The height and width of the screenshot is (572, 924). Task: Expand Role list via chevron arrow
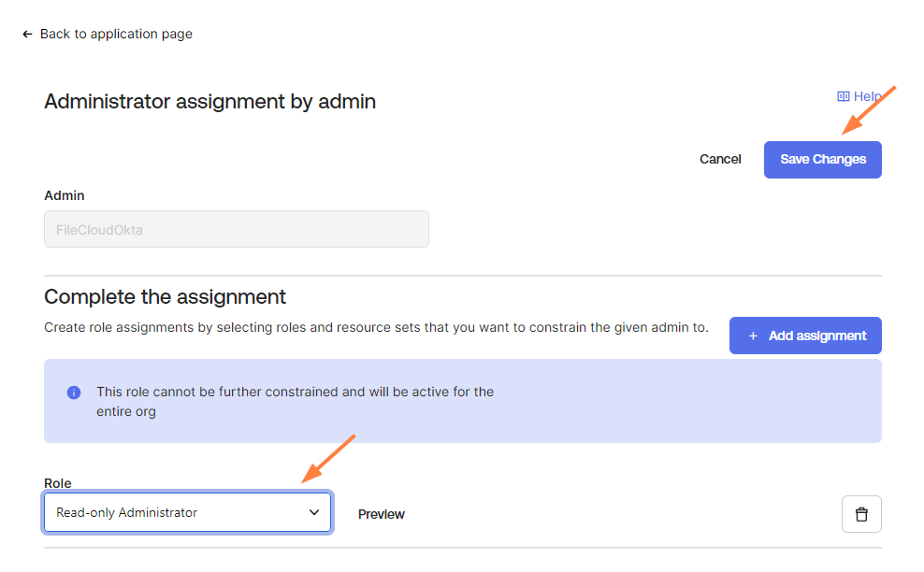314,512
